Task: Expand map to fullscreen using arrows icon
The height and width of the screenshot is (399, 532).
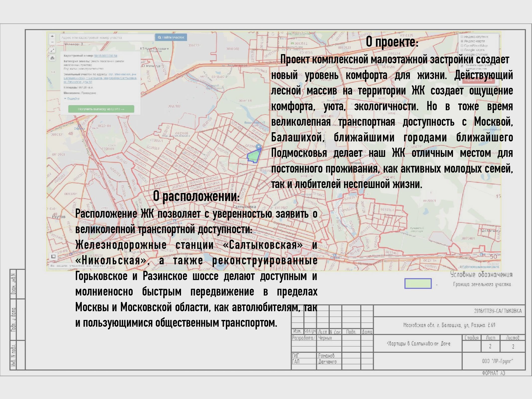Action: click(x=52, y=50)
